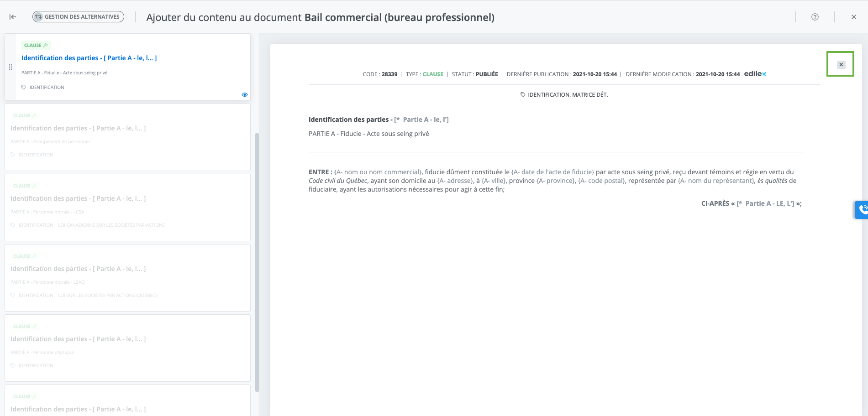The image size is (868, 416).
Task: Select the Groupement de personnes clause card
Action: point(127,137)
